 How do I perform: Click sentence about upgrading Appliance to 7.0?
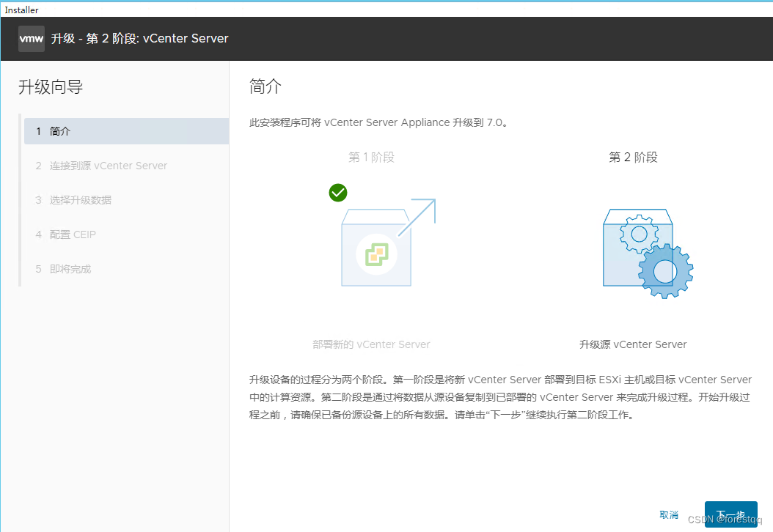(x=378, y=122)
